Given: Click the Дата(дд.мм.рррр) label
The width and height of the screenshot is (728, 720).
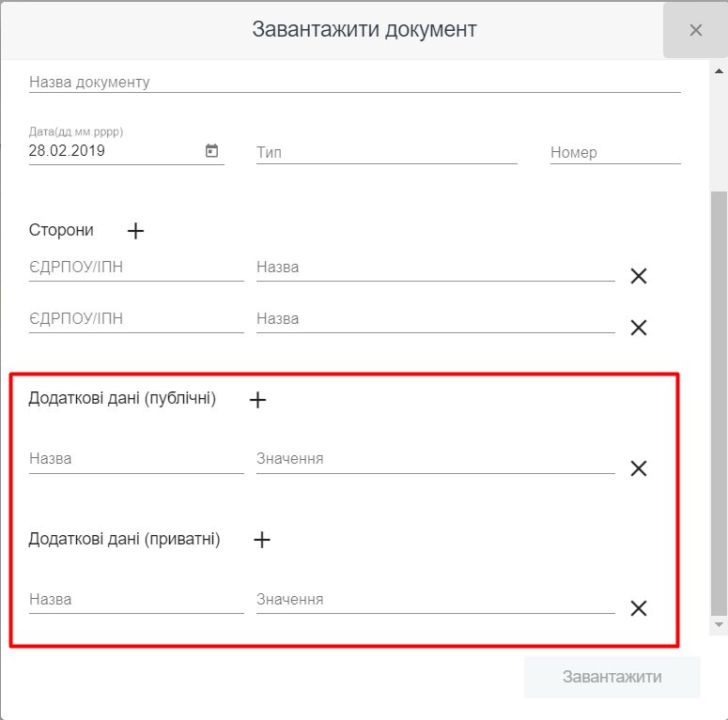Looking at the screenshot, I should (x=76, y=131).
